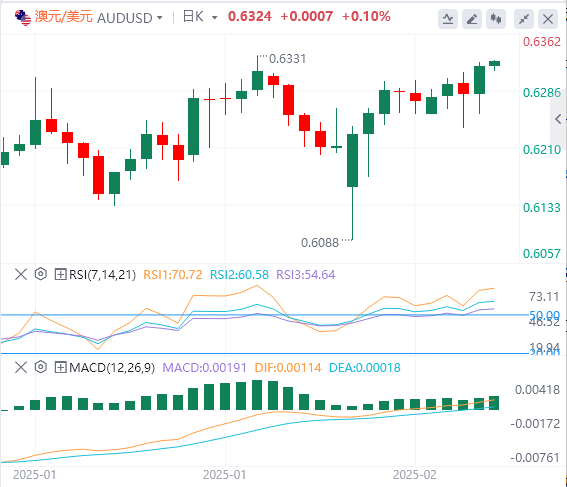567x487 pixels.
Task: Select the MACD(12,26,9) indicator label
Action: [112, 368]
